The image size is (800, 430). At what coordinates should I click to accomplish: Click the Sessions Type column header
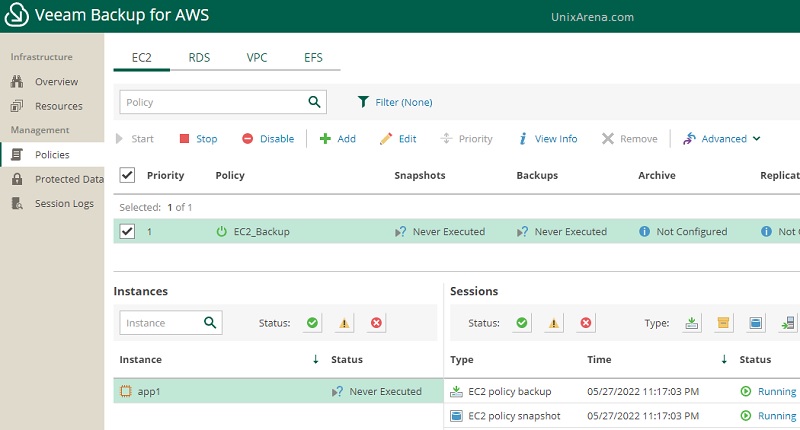[x=462, y=360]
